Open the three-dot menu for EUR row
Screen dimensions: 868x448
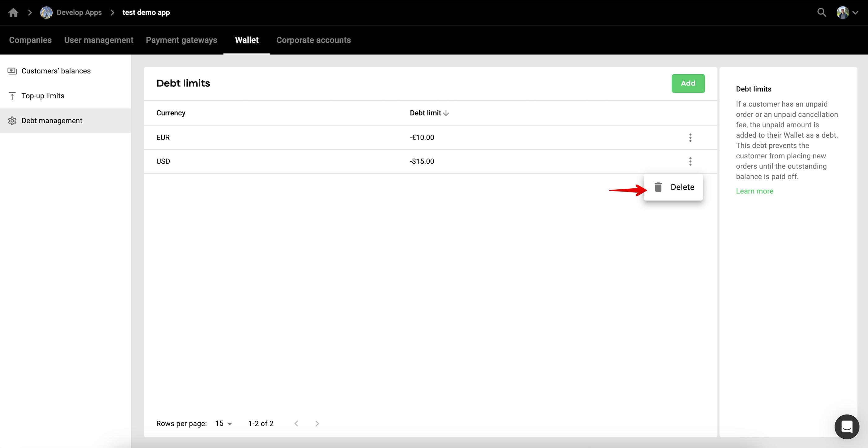pyautogui.click(x=690, y=137)
